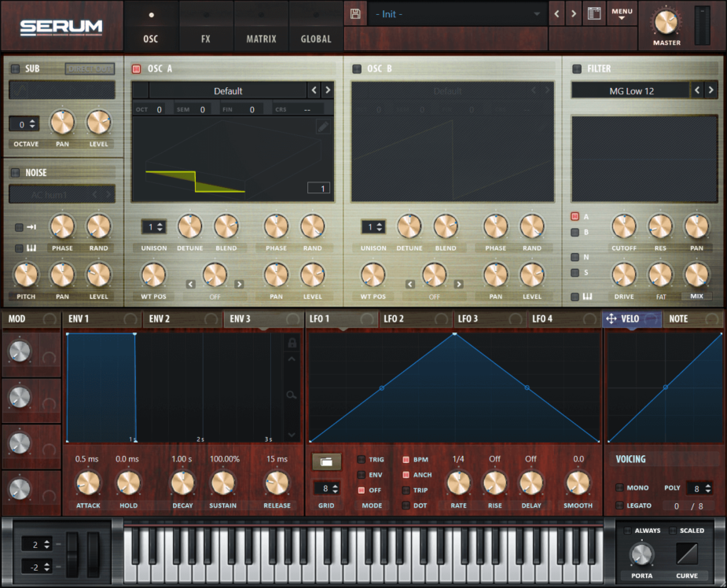Click the OSC A wavetable position number box
The width and height of the screenshot is (727, 588).
(318, 188)
